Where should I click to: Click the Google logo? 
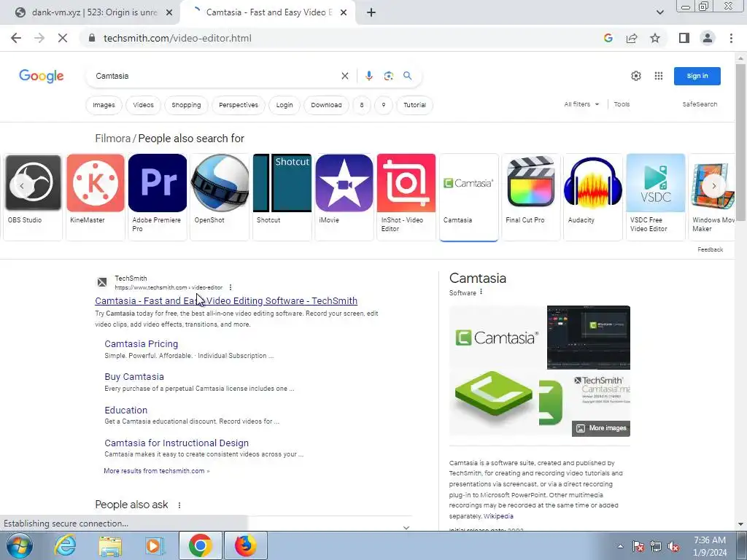pos(42,76)
